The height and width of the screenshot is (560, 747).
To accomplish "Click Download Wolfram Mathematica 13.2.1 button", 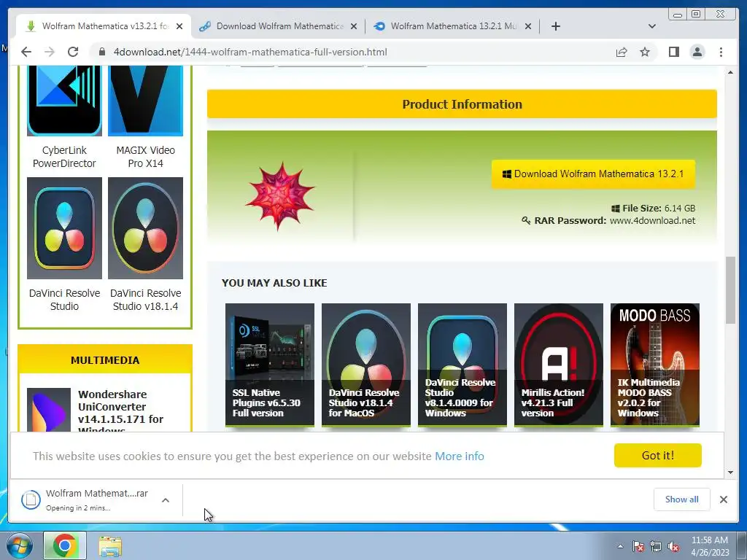I will [593, 174].
